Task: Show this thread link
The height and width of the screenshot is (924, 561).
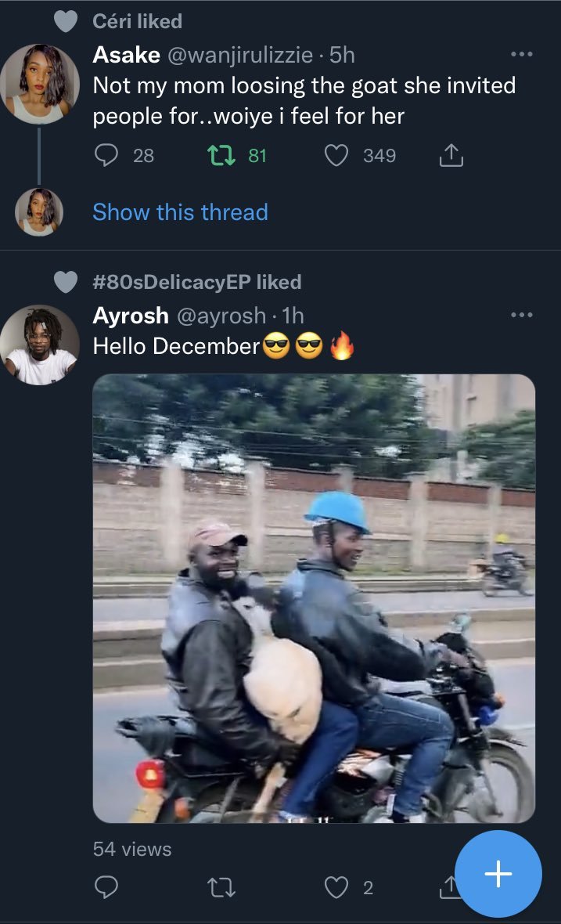Action: click(x=180, y=212)
